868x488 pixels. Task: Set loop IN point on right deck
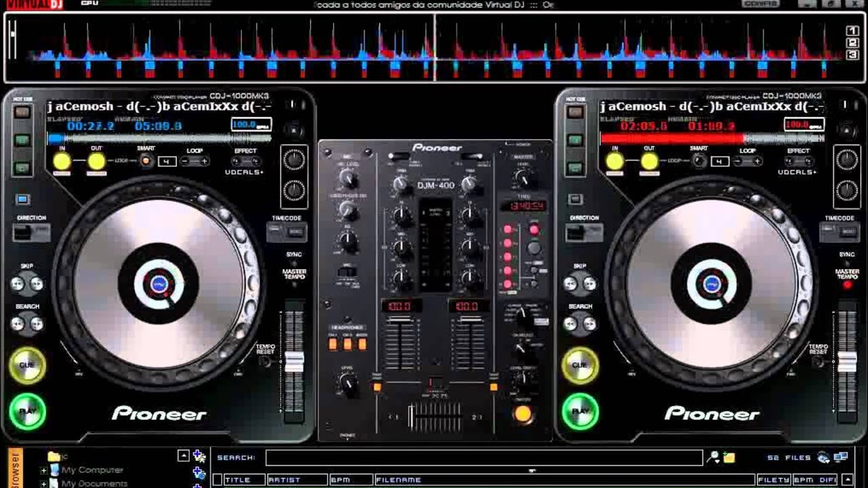(615, 161)
